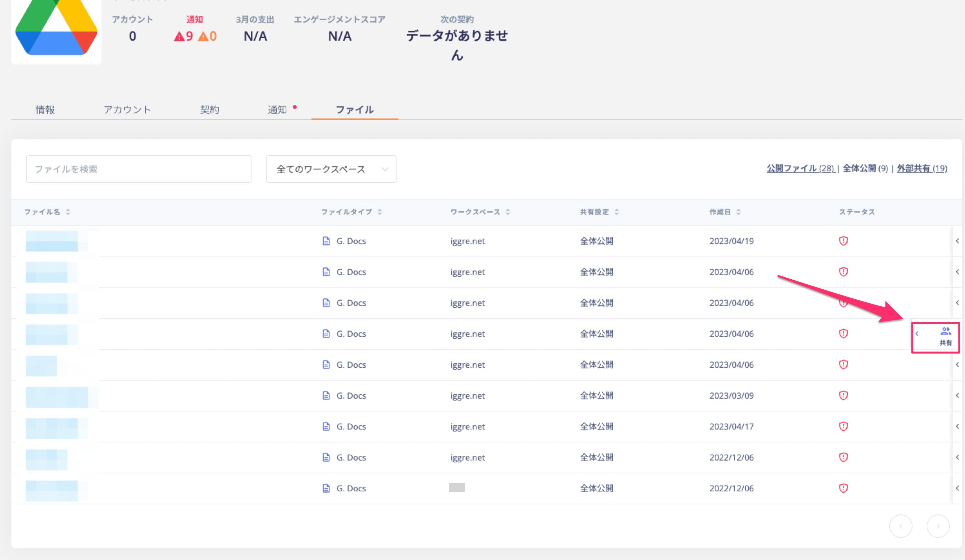Focus the ファイルを検索 search field
The image size is (965, 560).
pyautogui.click(x=138, y=169)
